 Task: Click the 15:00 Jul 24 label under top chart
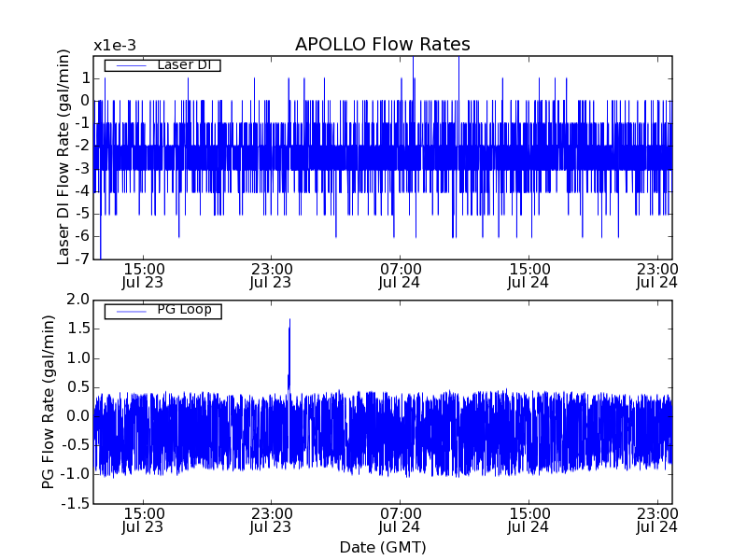tap(529, 275)
